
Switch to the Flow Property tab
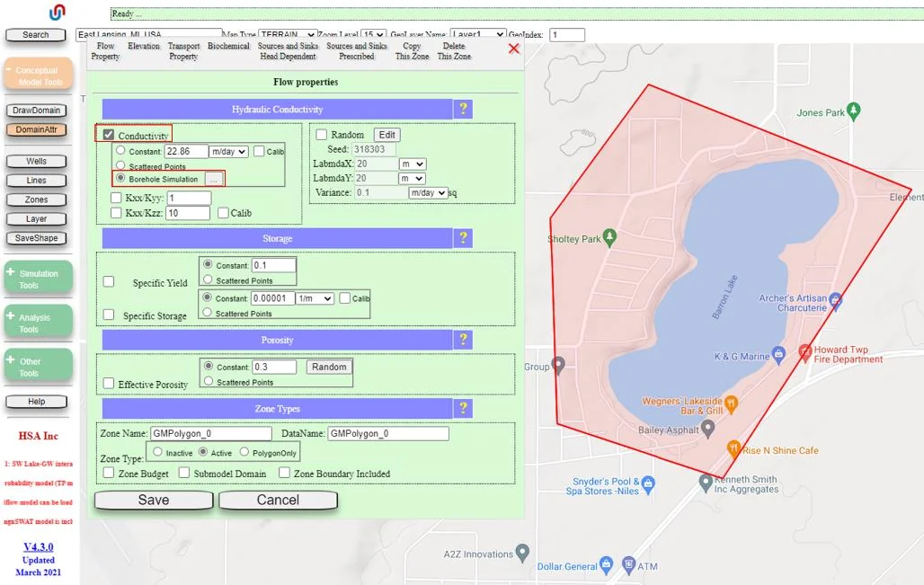(105, 51)
